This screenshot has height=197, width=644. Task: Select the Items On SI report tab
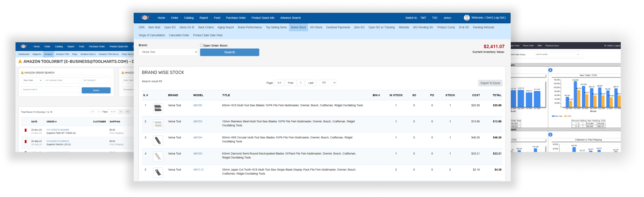tap(187, 27)
